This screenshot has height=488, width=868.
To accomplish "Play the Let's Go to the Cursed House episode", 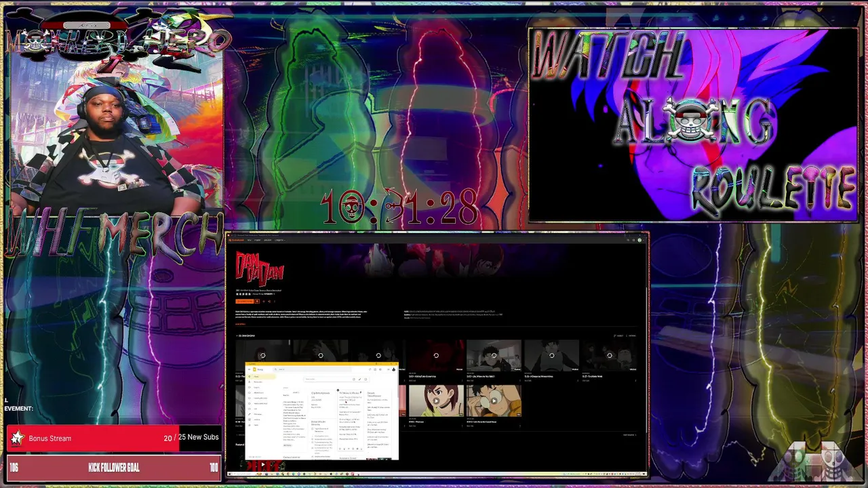I will [x=494, y=401].
